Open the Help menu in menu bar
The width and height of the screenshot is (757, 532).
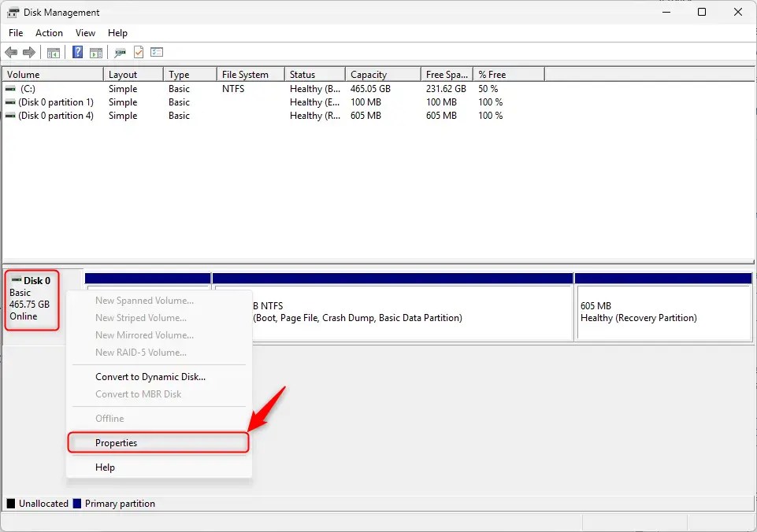[x=118, y=33]
